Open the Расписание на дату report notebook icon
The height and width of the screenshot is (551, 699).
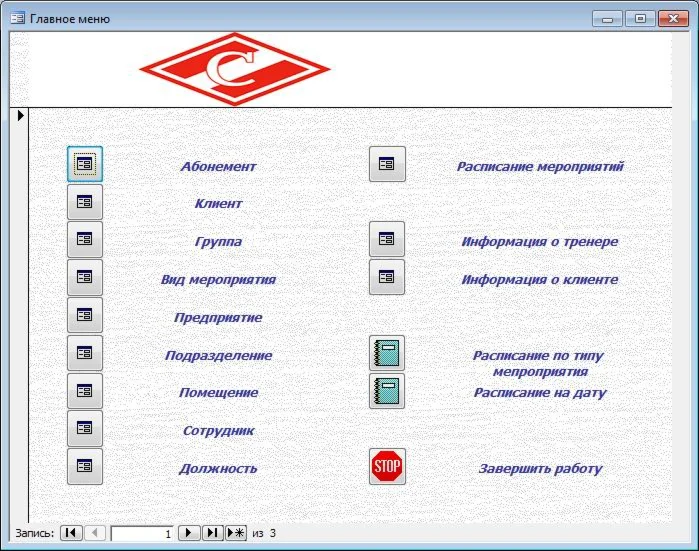pyautogui.click(x=387, y=391)
